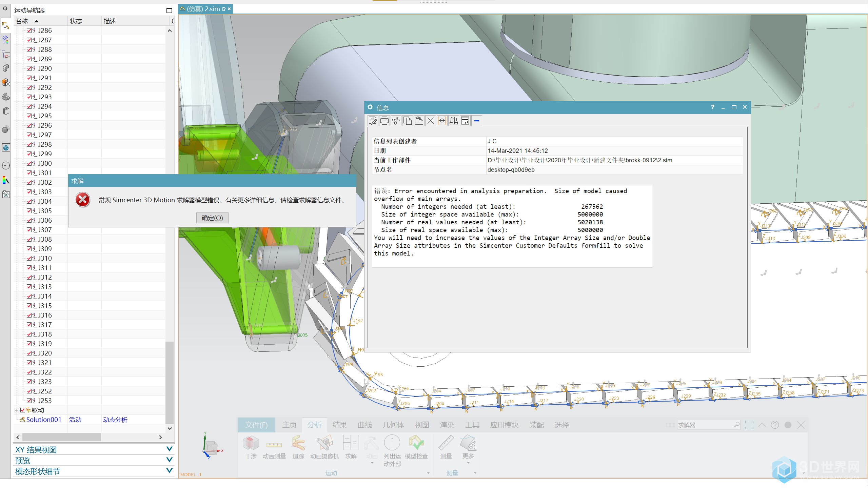Open the Interference (干涉) tool
This screenshot has height=488, width=868.
[x=251, y=447]
